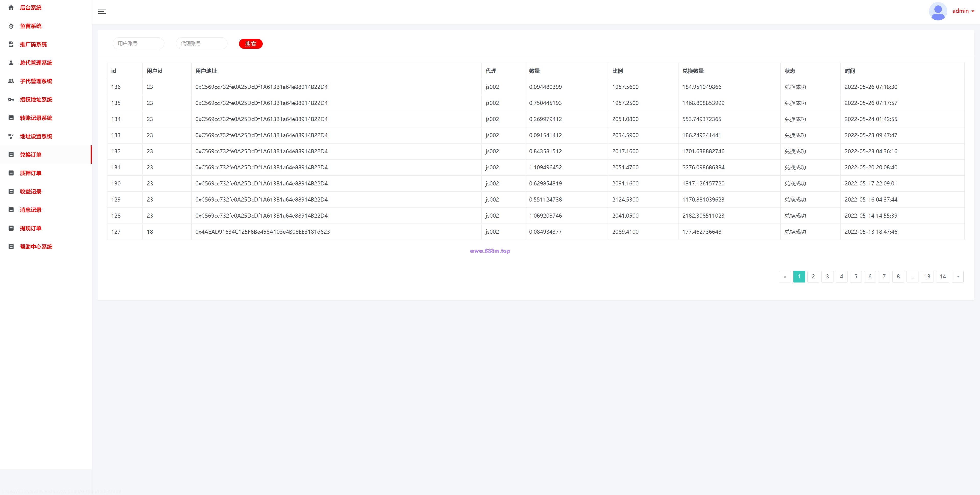Viewport: 980px width, 495px height.
Task: Click the person icon beside 总代管理系统
Action: coord(11,63)
